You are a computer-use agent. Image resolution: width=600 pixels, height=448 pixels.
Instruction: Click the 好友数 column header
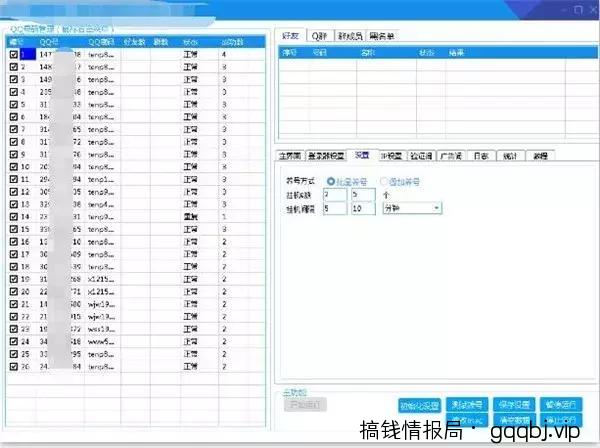pyautogui.click(x=135, y=42)
